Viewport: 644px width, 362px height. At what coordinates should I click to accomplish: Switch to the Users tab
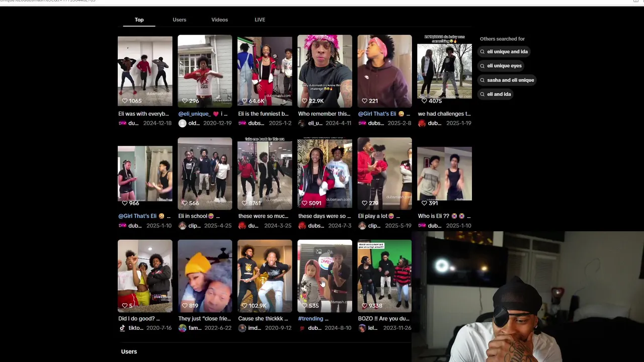click(x=179, y=20)
